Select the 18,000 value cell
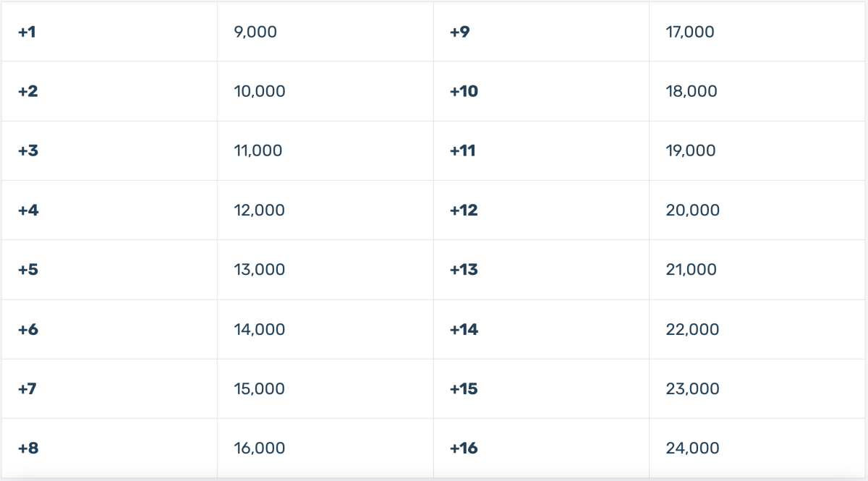868x481 pixels. (x=757, y=91)
